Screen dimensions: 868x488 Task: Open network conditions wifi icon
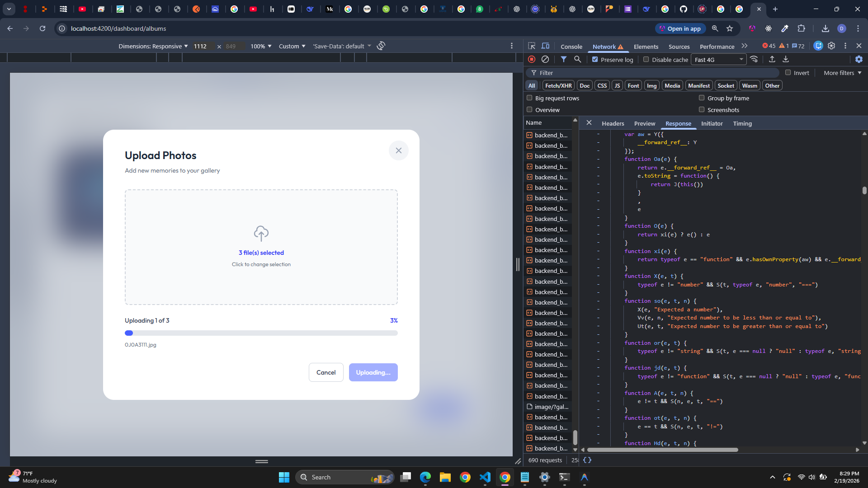tap(754, 59)
